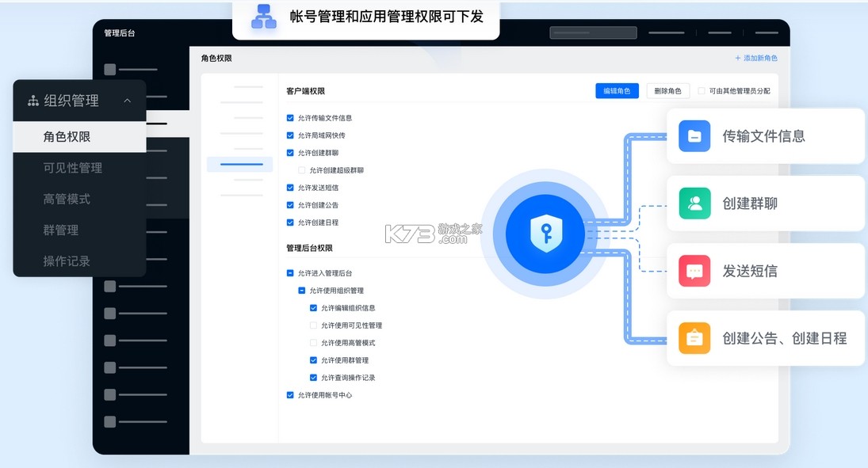The width and height of the screenshot is (868, 468).
Task: Toggle 允许编辑组织信息 checkbox
Action: point(313,307)
